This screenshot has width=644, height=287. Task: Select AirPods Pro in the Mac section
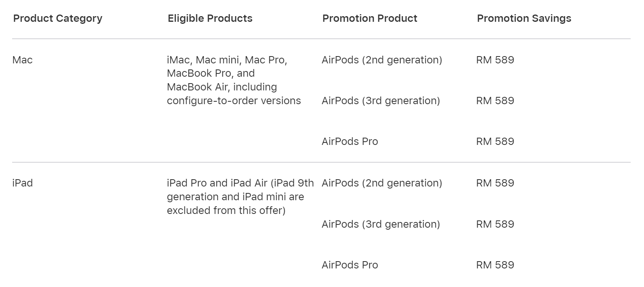[x=350, y=142]
